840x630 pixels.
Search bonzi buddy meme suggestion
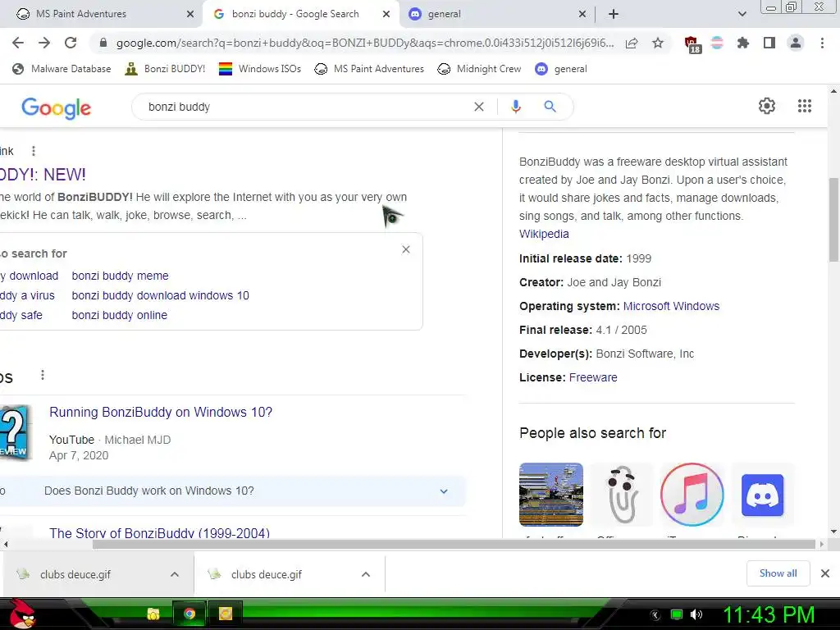point(120,276)
